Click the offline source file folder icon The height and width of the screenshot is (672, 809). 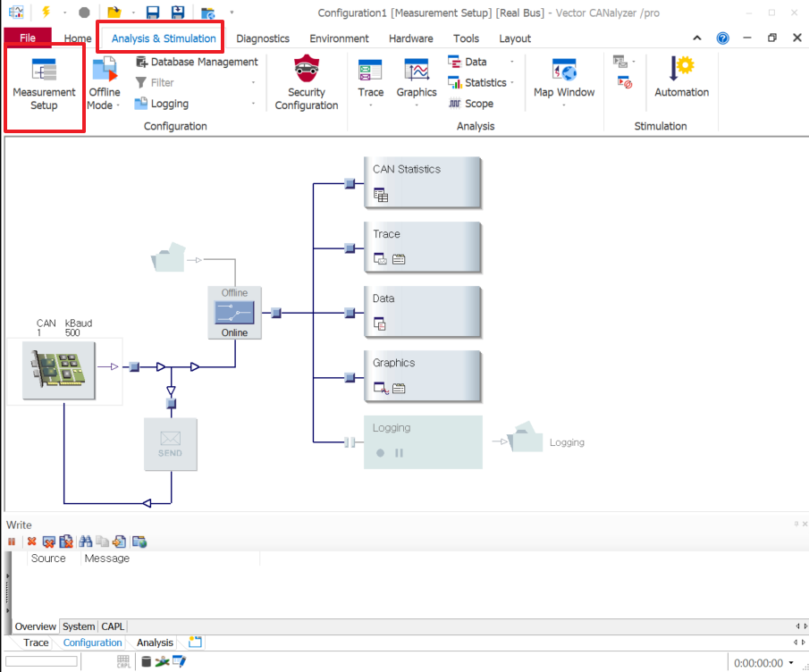pos(168,257)
